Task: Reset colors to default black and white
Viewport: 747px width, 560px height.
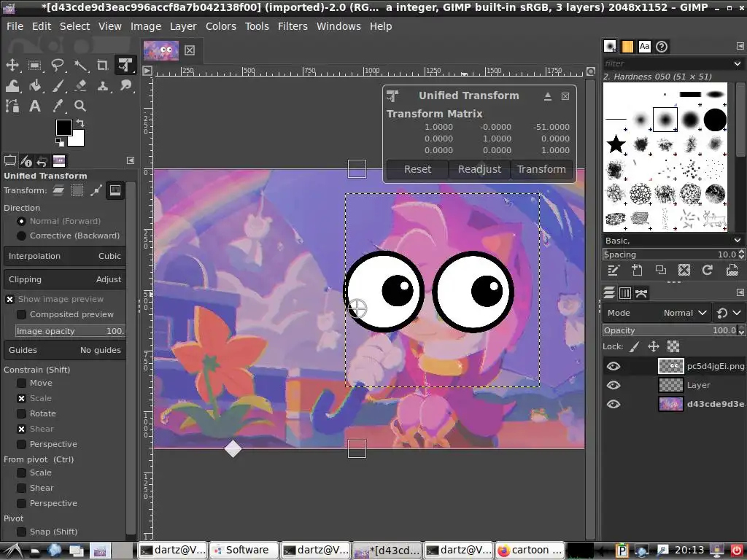Action: click(x=60, y=142)
